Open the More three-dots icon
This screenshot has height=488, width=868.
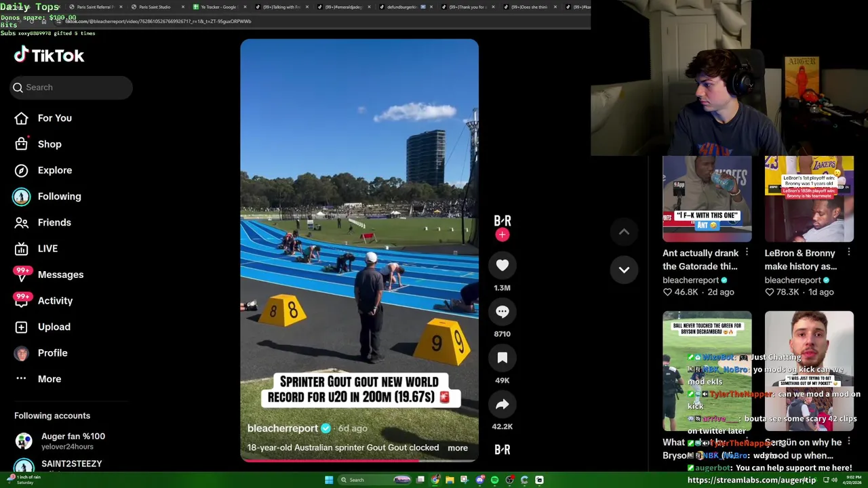(21, 379)
